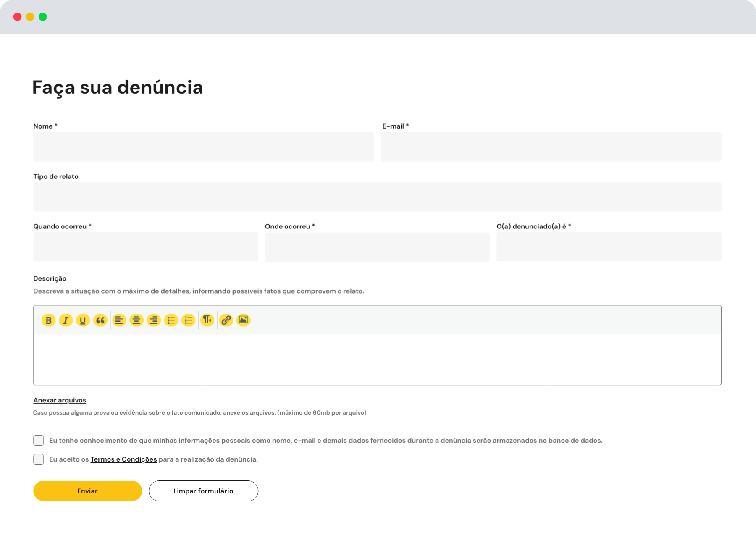
Task: Open the Tipo de relato dropdown
Action: click(377, 197)
